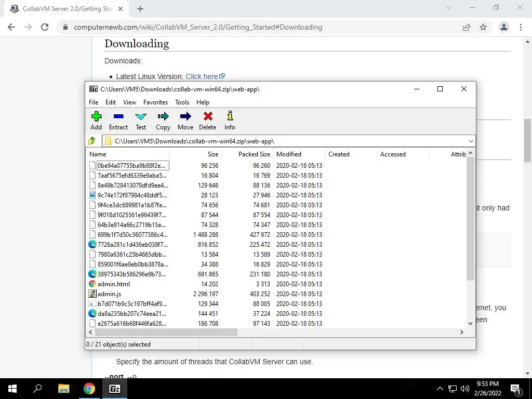Open the Help menu
Image resolution: width=532 pixels, height=399 pixels.
pyautogui.click(x=203, y=102)
